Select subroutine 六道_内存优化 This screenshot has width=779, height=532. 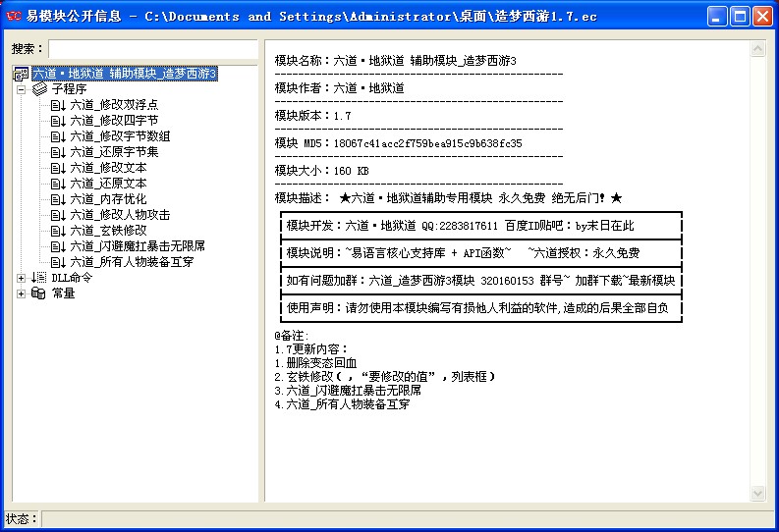point(108,199)
